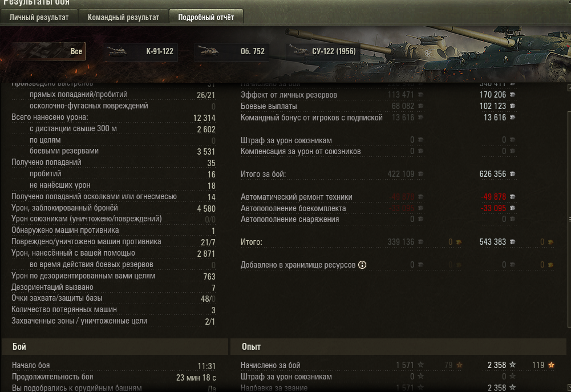Open the Подробный отчёт tab
Viewport: 571px width, 392px height.
pyautogui.click(x=206, y=17)
